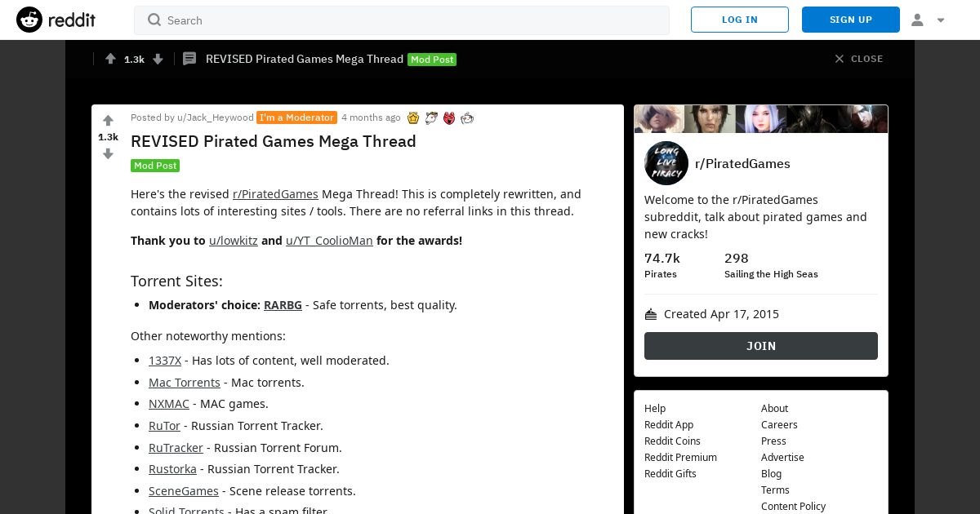The height and width of the screenshot is (514, 980).
Task: Open the Reddit Gifts footer link
Action: 670,474
